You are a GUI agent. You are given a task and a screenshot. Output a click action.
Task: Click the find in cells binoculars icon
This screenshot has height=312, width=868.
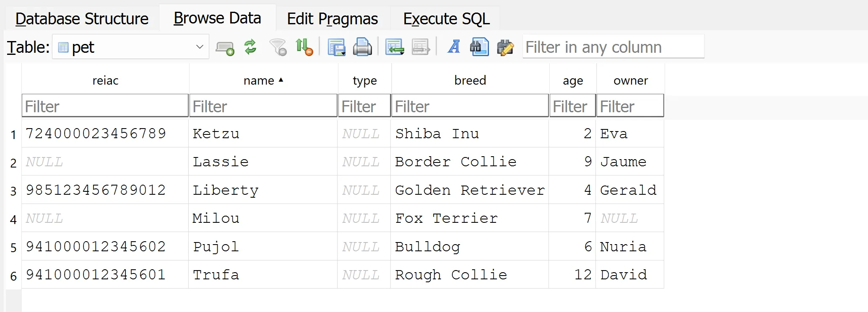[x=479, y=47]
